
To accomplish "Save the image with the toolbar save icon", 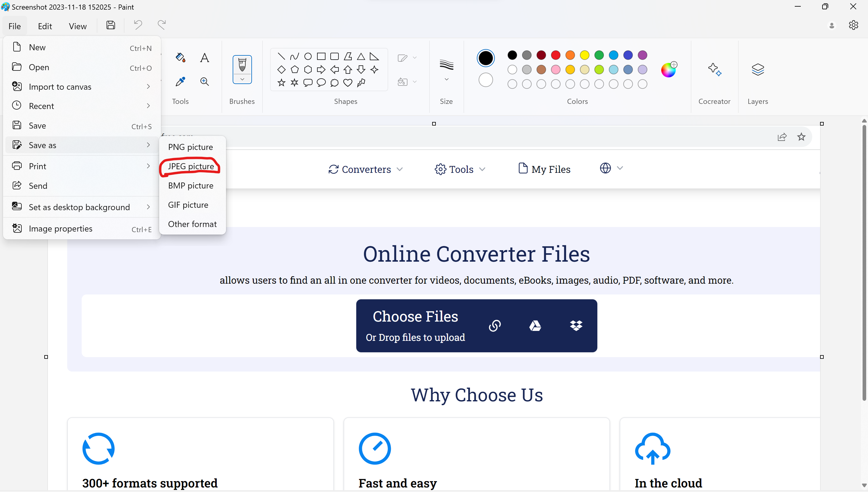I will tap(110, 25).
